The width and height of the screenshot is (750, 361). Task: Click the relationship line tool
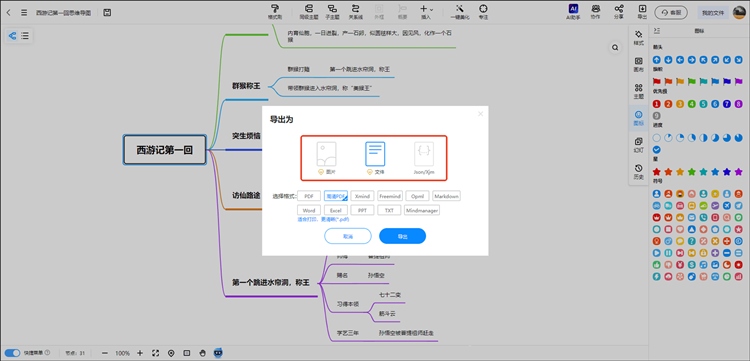tap(355, 11)
